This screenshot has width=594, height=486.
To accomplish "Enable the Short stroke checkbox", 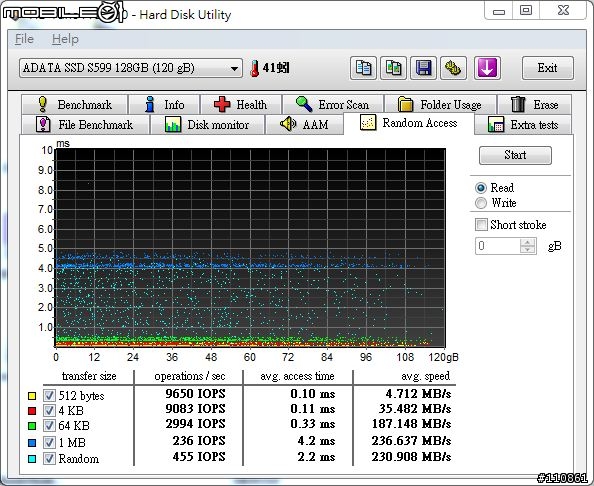I will 481,225.
